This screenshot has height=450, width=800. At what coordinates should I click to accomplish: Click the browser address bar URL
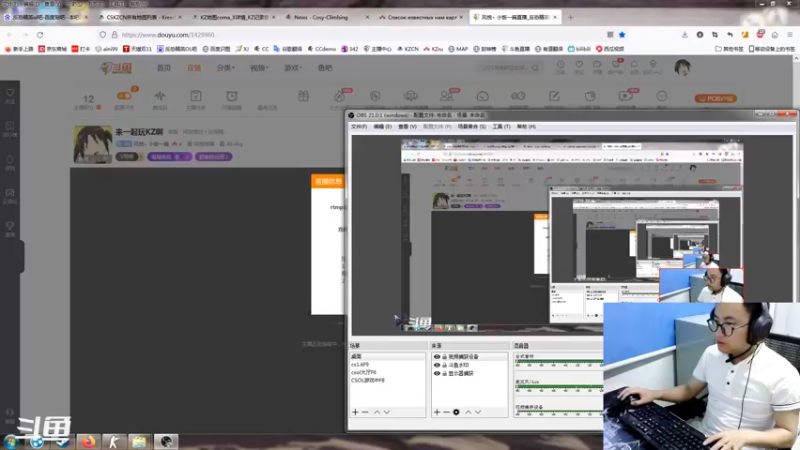(168, 35)
